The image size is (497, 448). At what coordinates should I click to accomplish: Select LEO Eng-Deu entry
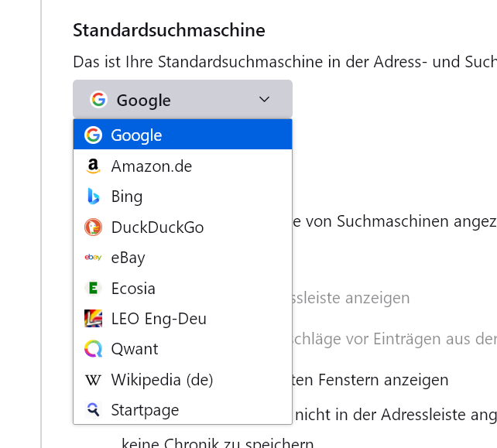(x=159, y=319)
